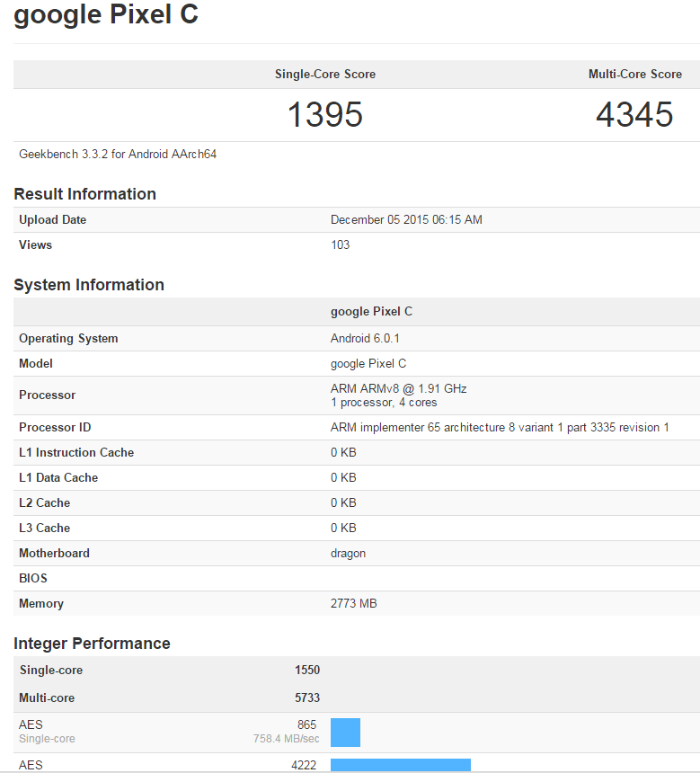
Task: Click the Operating System label
Action: point(68,339)
